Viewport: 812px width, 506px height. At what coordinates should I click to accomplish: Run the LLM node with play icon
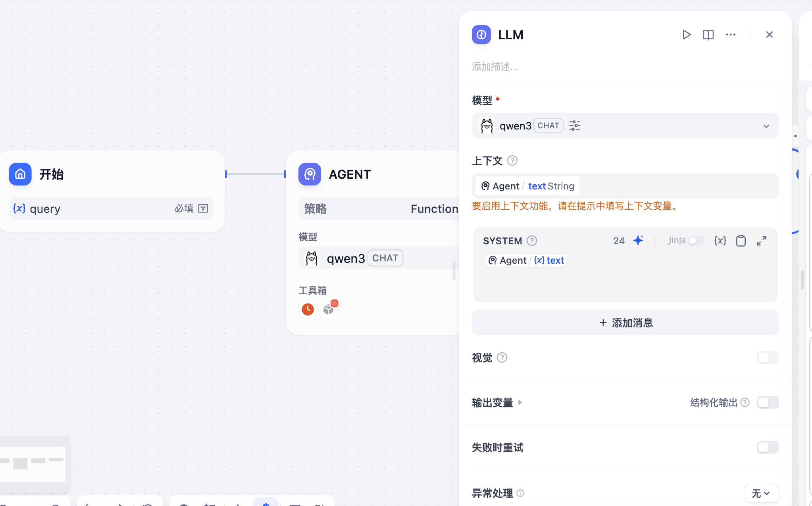click(686, 35)
